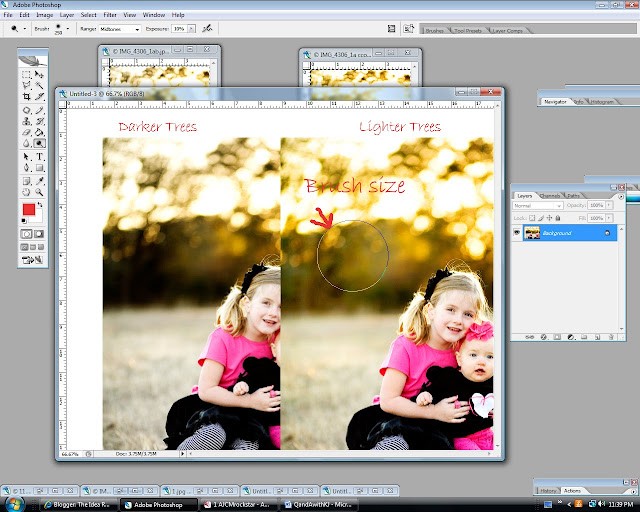640x512 pixels.
Task: Expand the layer Opacity slider arrow
Action: point(609,205)
